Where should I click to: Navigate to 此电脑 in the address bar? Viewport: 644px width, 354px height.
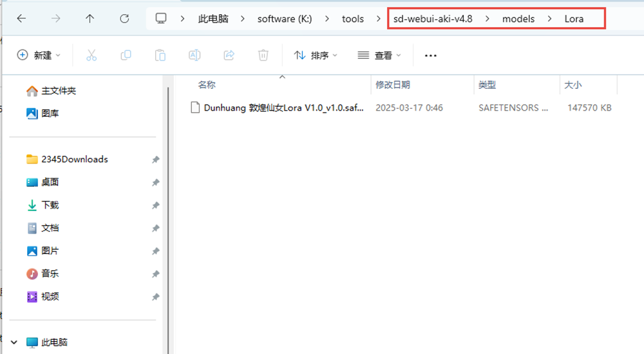[x=213, y=19]
